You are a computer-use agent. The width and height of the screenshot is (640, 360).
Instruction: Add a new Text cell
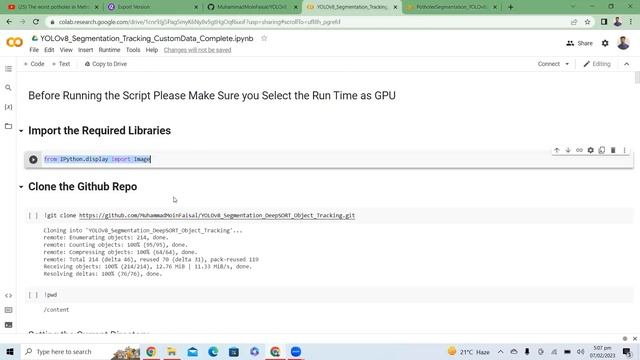(61, 64)
